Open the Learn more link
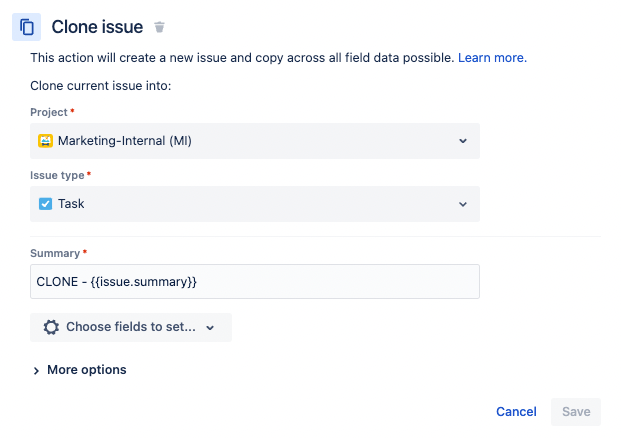Viewport: 621px width, 438px height. point(492,58)
